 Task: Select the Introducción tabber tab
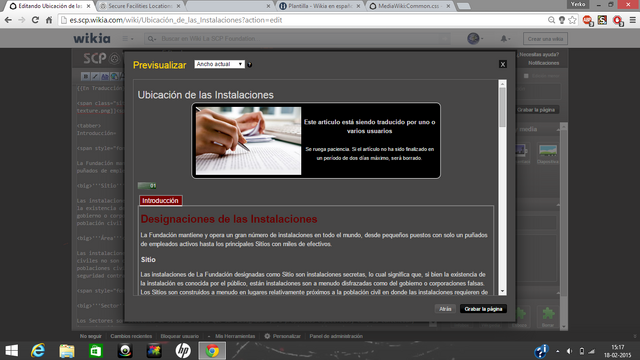pyautogui.click(x=160, y=200)
